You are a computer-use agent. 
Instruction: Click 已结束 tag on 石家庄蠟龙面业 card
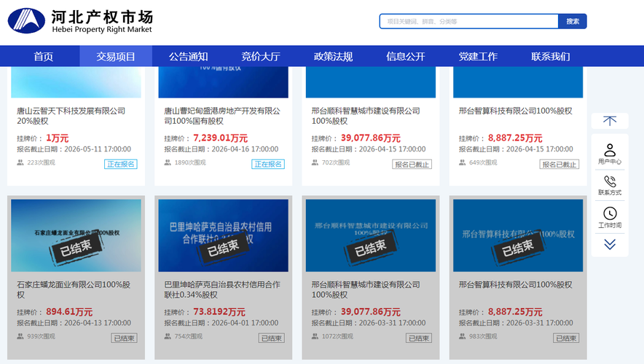(124, 338)
